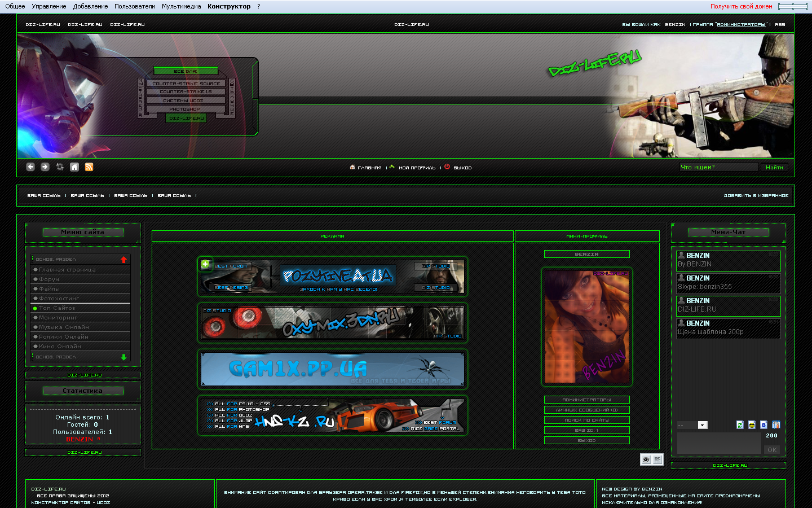Expand site menu with the green down arrow
The image size is (812, 508).
(123, 357)
